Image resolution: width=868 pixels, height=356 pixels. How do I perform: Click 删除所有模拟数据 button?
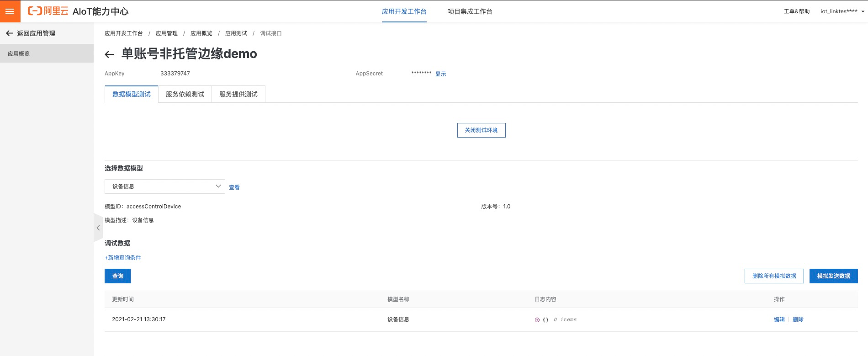pos(774,276)
